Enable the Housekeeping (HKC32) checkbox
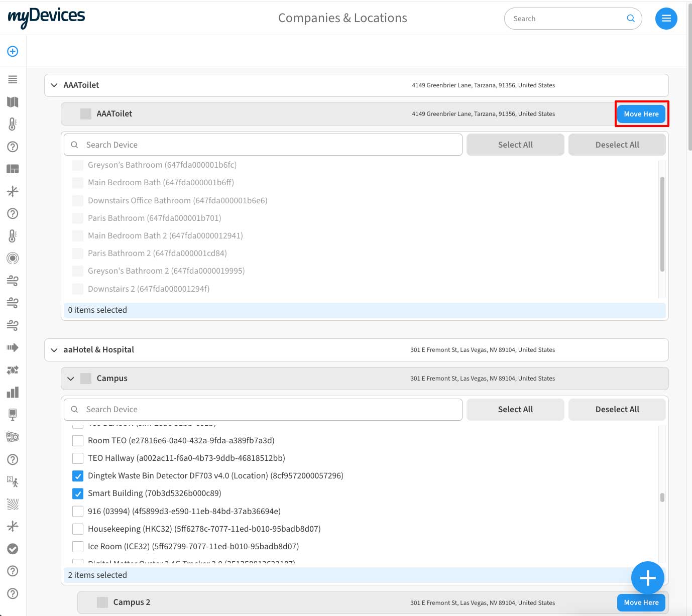 pyautogui.click(x=78, y=529)
